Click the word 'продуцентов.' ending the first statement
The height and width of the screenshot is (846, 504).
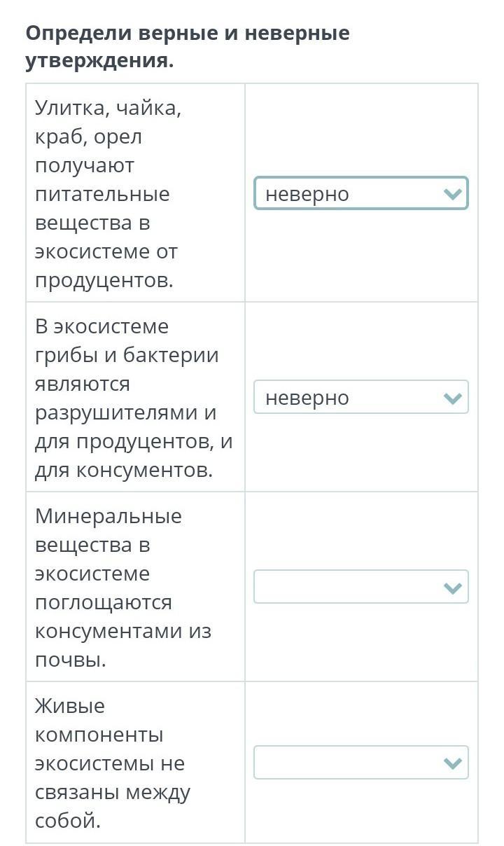[104, 280]
